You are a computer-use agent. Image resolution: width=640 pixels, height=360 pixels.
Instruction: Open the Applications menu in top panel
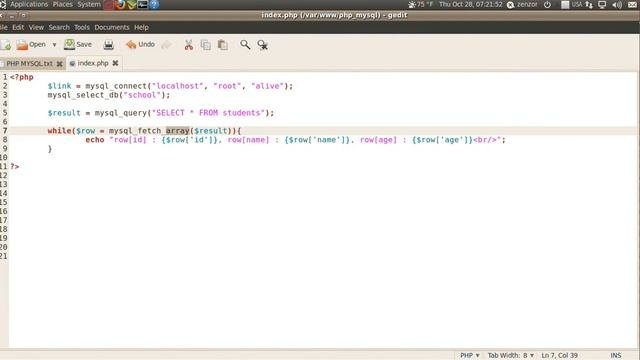point(29,4)
